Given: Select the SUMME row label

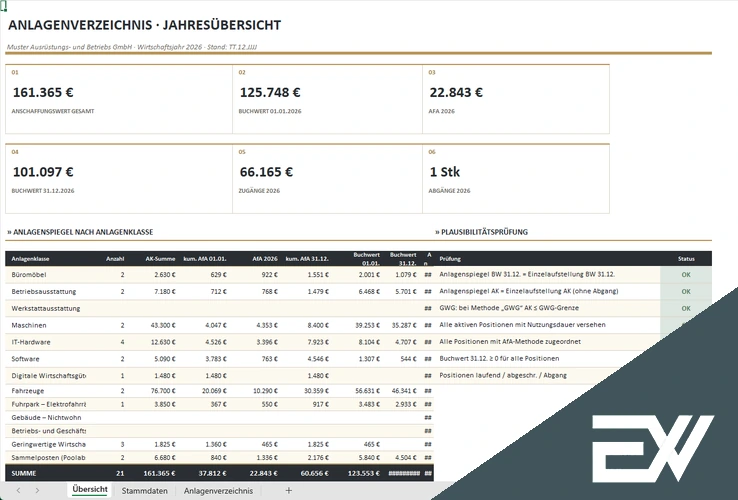Looking at the screenshot, I should 24,473.
